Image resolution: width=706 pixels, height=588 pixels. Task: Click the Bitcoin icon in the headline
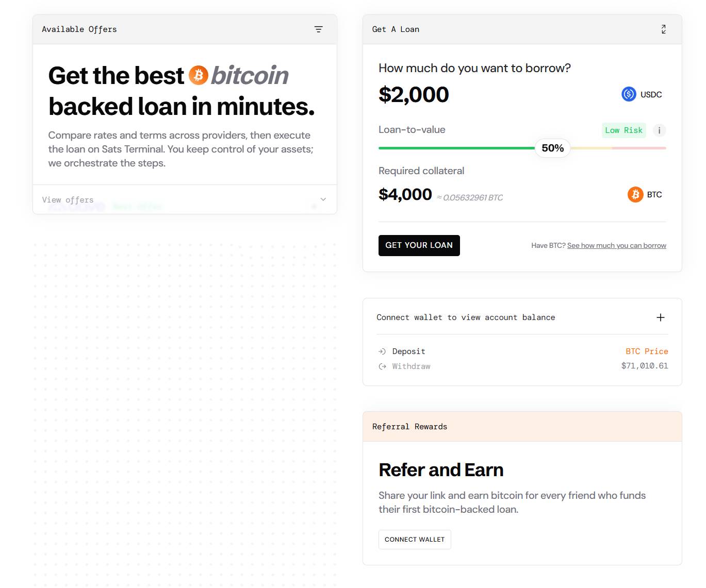pos(198,75)
